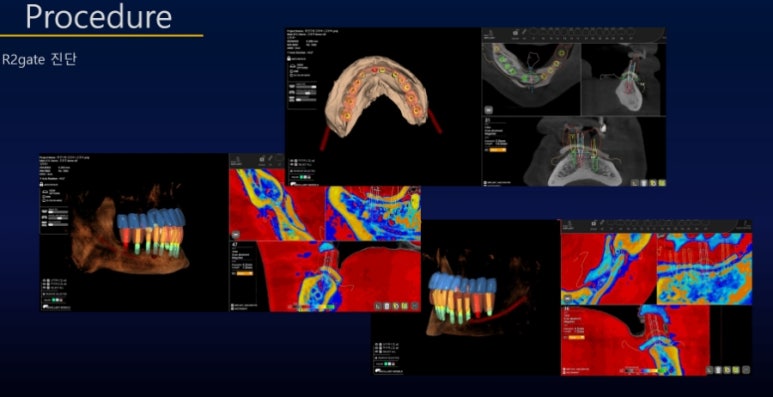Click the trash icon in the lower-right density window
773x397 pixels.
(718, 369)
